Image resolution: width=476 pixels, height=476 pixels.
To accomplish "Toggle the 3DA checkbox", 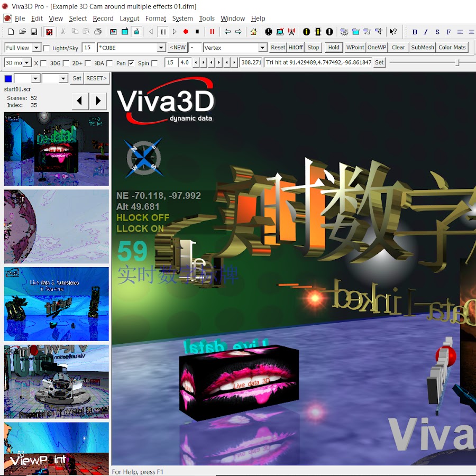I will (110, 63).
